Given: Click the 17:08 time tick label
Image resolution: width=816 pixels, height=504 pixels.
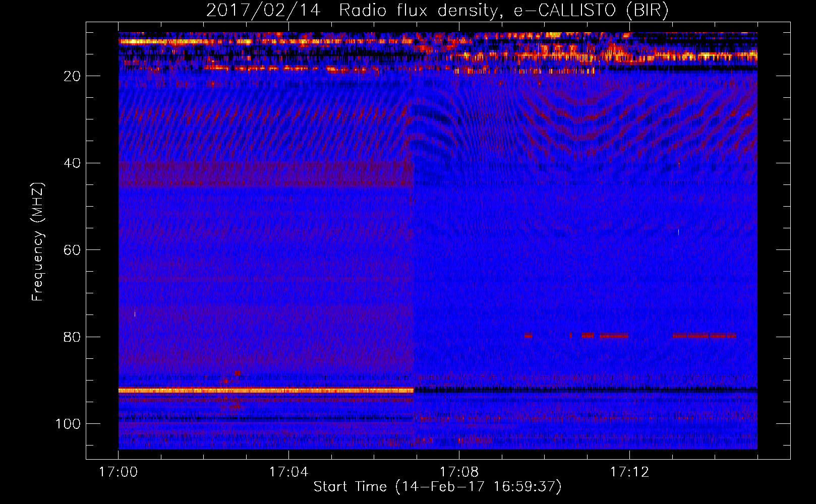Looking at the screenshot, I should 459,472.
